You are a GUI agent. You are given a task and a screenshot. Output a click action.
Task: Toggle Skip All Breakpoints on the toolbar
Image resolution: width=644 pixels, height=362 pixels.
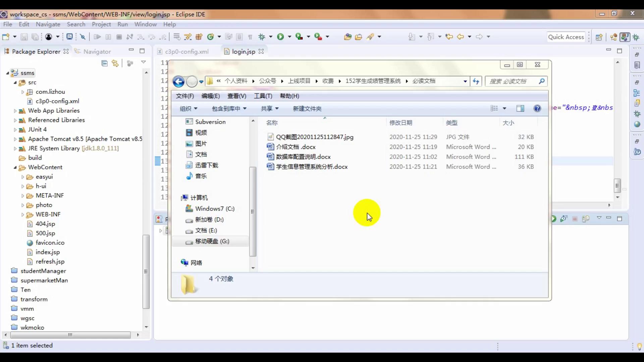pyautogui.click(x=83, y=37)
